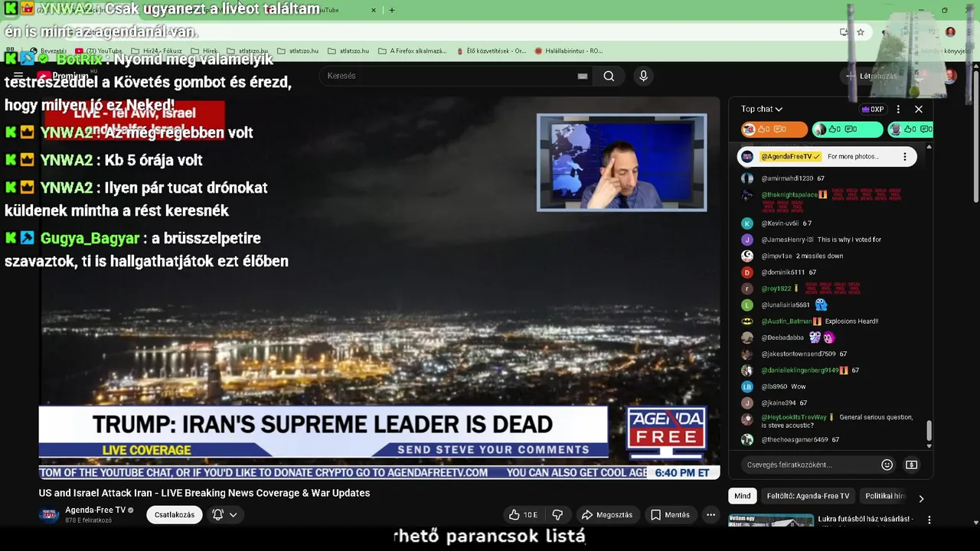
Task: Expand the Top chat selector
Action: point(762,109)
